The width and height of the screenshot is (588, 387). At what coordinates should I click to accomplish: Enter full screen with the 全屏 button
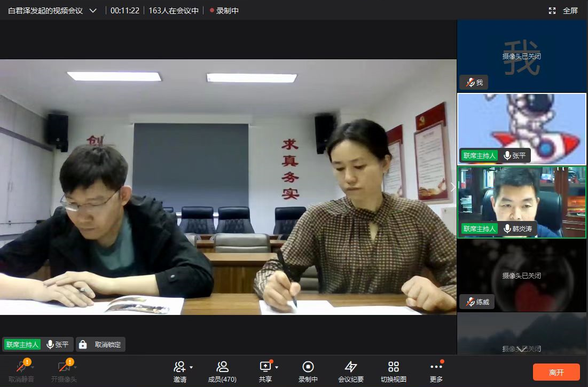(563, 11)
